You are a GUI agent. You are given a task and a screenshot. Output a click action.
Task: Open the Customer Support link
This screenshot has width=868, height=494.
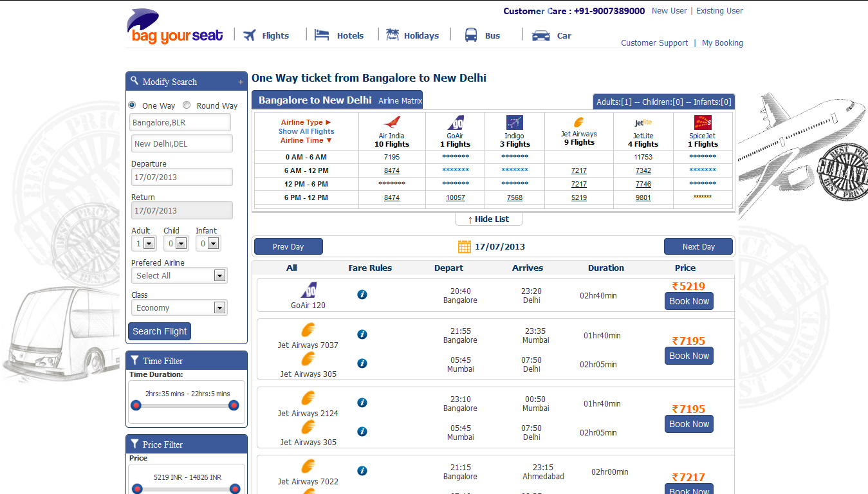coord(654,43)
